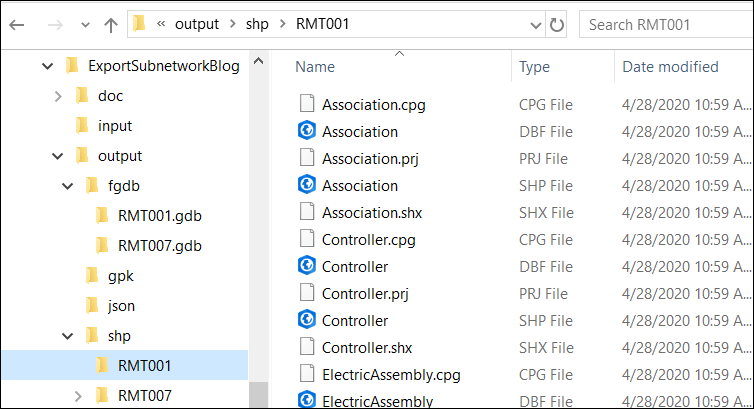Select Controller.prj file
The width and height of the screenshot is (754, 409).
pos(365,294)
